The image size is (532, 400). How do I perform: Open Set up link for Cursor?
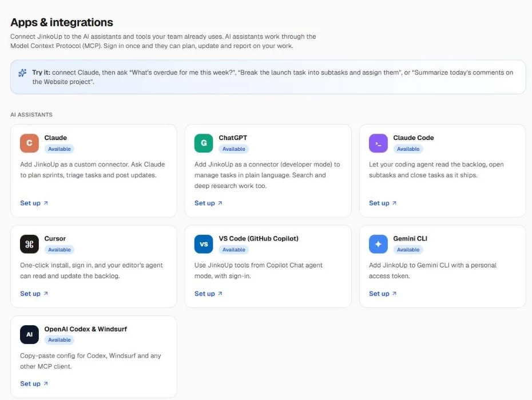tap(34, 294)
